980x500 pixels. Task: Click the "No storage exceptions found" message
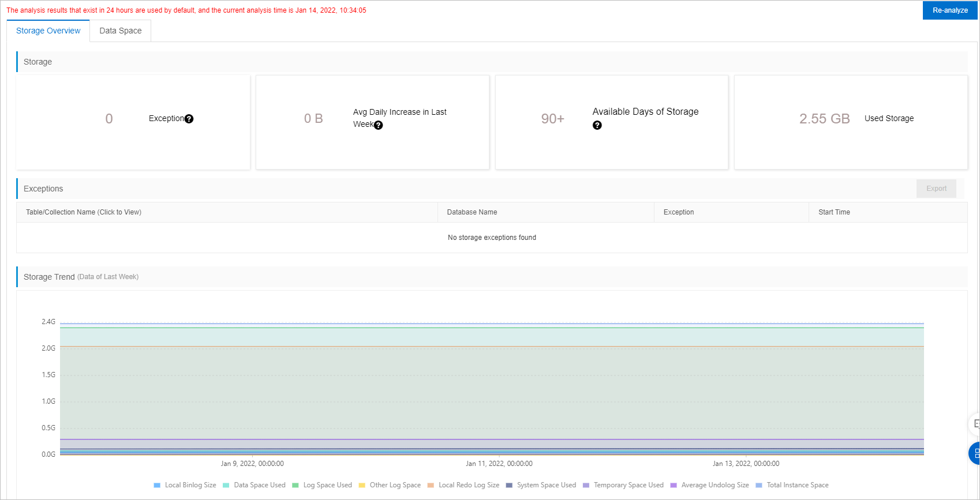coord(492,238)
